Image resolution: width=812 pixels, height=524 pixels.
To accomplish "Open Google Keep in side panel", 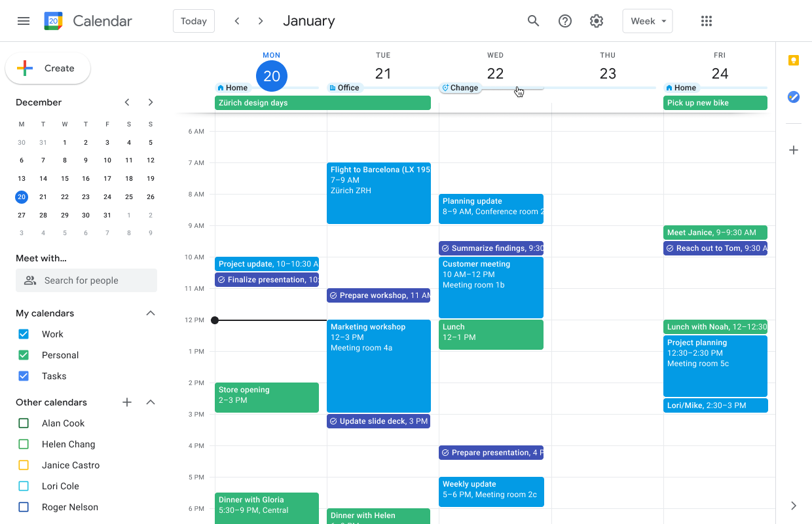I will [794, 61].
